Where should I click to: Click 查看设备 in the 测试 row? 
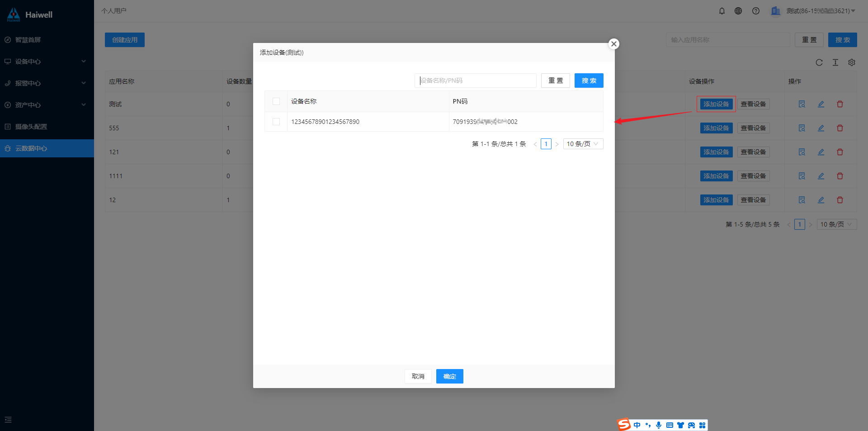754,104
